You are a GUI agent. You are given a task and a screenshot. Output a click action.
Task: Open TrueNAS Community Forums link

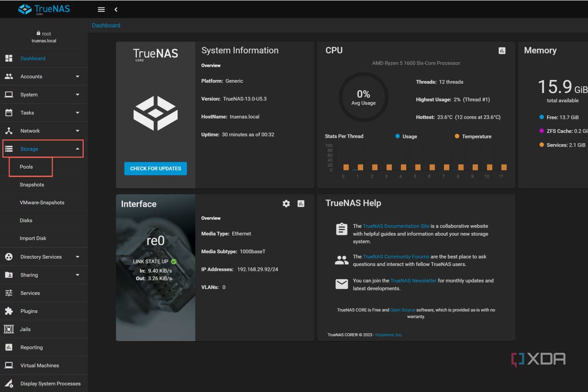click(x=396, y=257)
